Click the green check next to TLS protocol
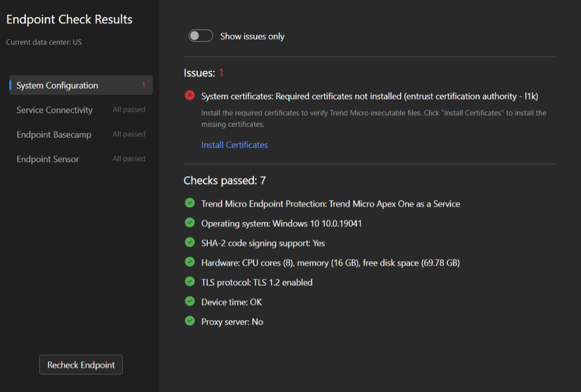 pyautogui.click(x=189, y=281)
